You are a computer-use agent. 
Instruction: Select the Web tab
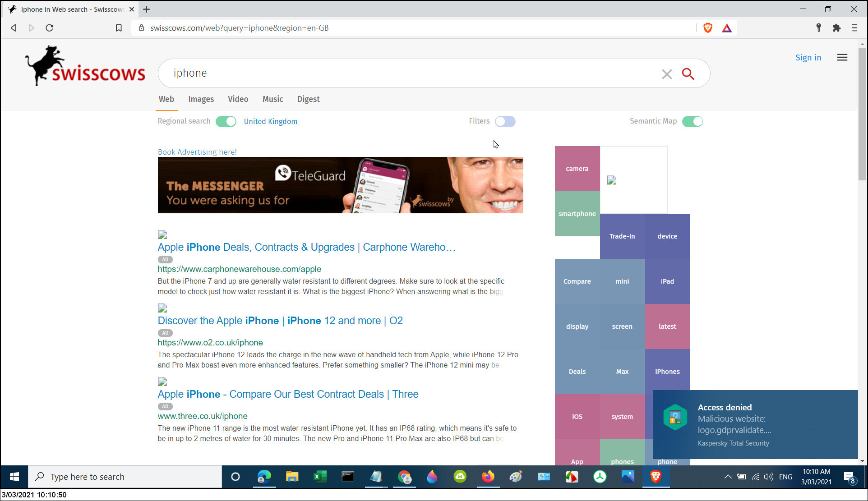(x=166, y=99)
